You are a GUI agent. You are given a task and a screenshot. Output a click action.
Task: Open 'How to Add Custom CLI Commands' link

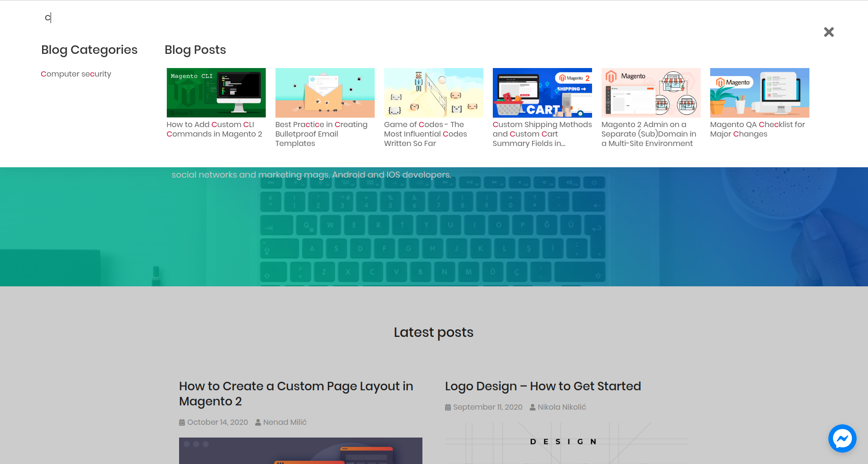click(215, 129)
